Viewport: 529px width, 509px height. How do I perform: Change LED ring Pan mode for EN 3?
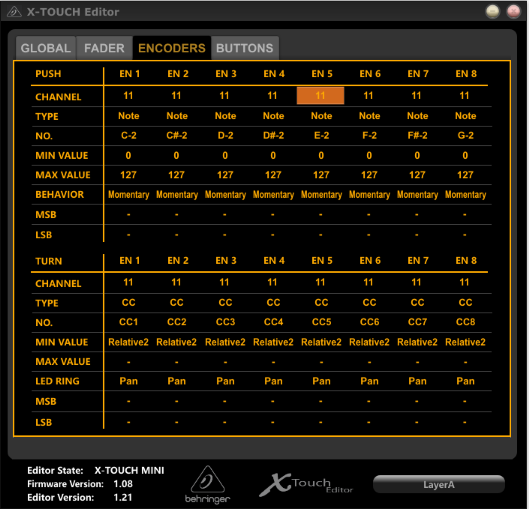tap(225, 381)
